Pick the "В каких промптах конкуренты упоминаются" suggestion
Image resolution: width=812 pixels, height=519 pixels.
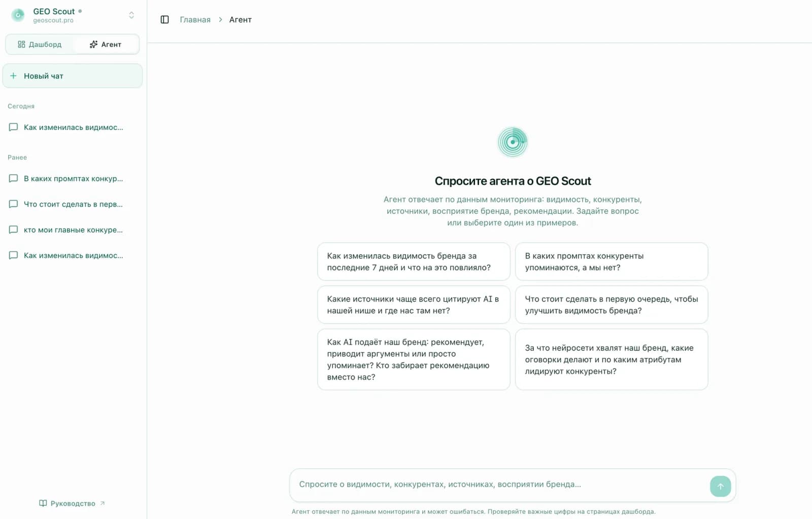(612, 262)
